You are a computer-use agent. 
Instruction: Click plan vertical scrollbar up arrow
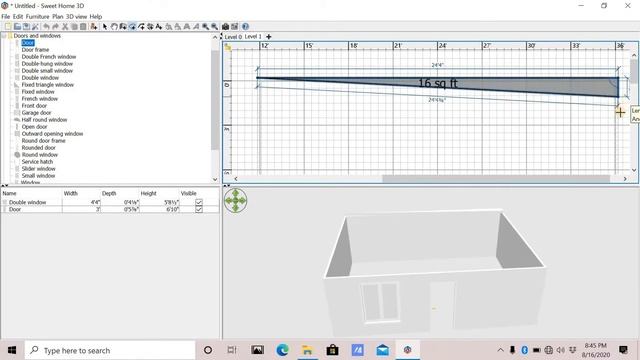(x=634, y=55)
